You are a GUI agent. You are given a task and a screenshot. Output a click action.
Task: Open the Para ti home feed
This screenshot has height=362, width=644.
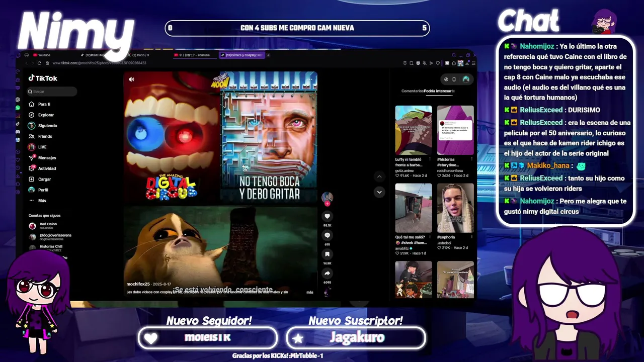coord(40,104)
